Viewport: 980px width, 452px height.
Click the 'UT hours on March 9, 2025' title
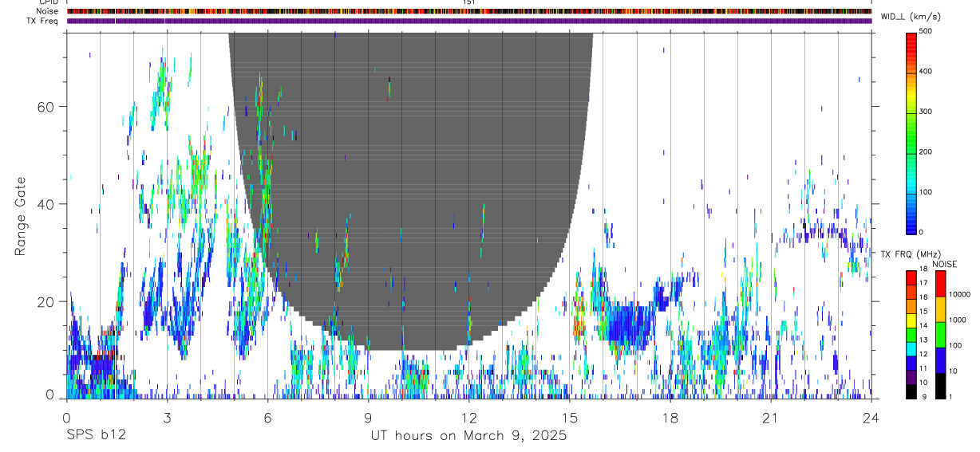[x=468, y=436]
